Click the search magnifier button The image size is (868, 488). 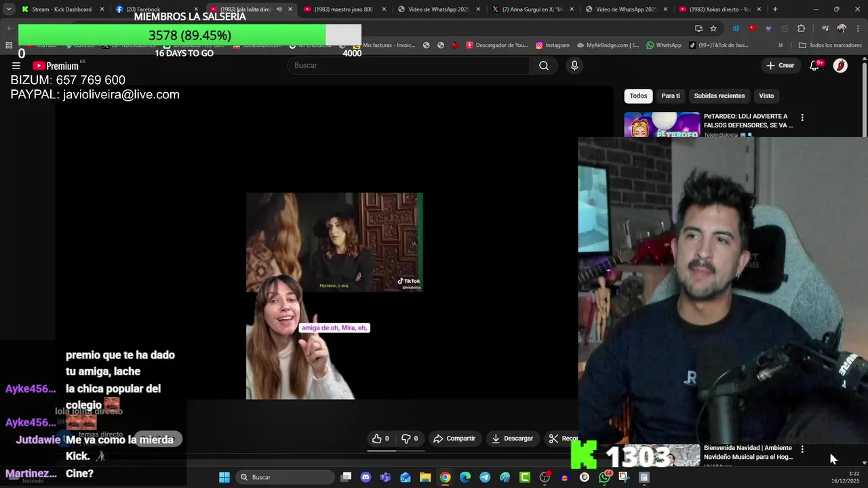544,66
